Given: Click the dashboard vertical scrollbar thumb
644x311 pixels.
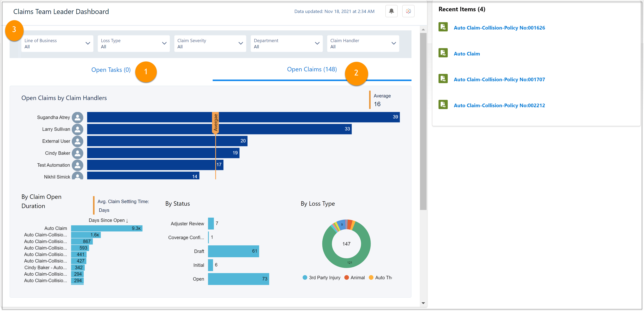Looking at the screenshot, I should pyautogui.click(x=423, y=121).
